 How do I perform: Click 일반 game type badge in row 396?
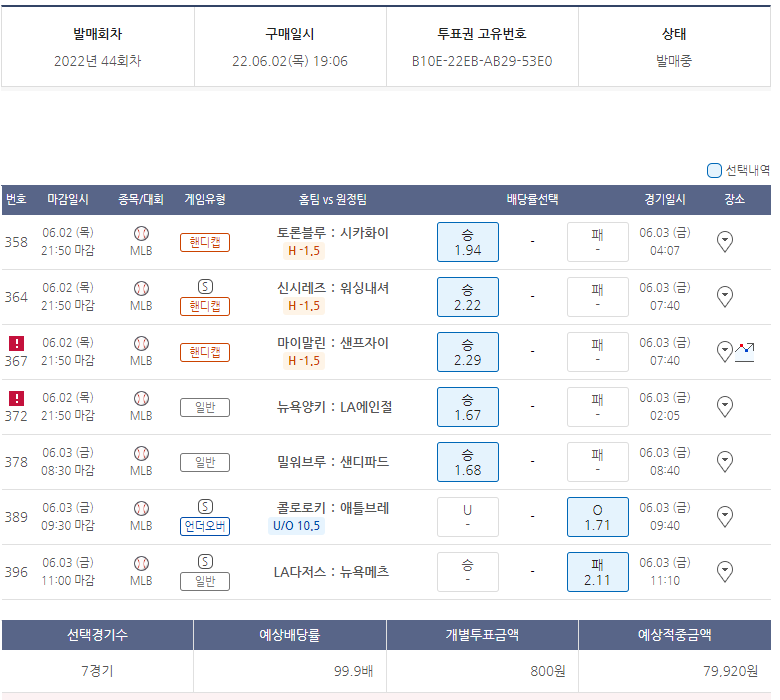[x=205, y=581]
